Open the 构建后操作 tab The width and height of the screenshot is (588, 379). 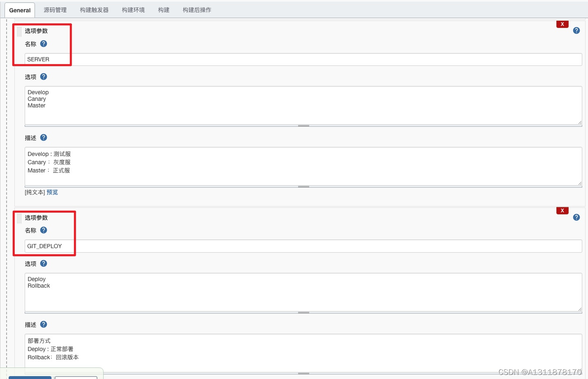(197, 10)
